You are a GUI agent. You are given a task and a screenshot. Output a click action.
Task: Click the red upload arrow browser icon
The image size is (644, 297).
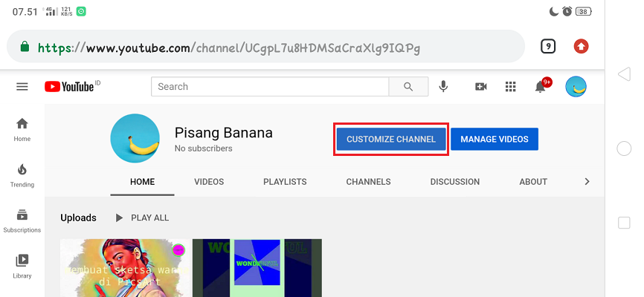581,46
